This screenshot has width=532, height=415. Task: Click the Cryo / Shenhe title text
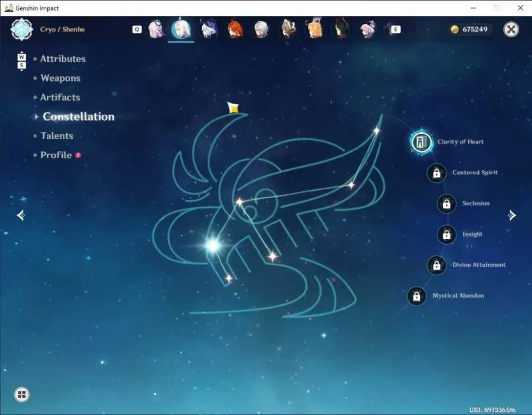click(62, 29)
